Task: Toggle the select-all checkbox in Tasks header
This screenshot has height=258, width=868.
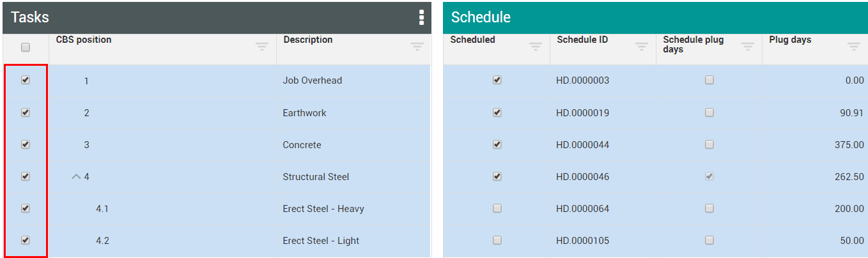Action: point(26,47)
